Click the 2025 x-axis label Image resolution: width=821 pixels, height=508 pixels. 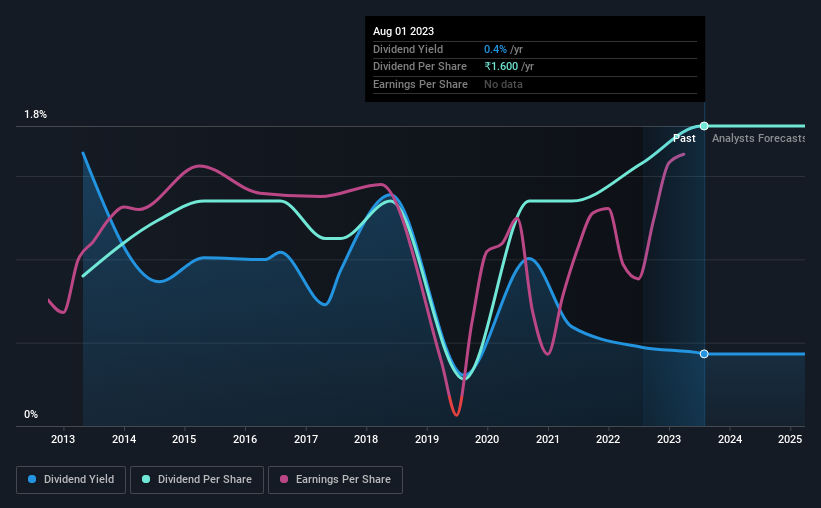[790, 439]
